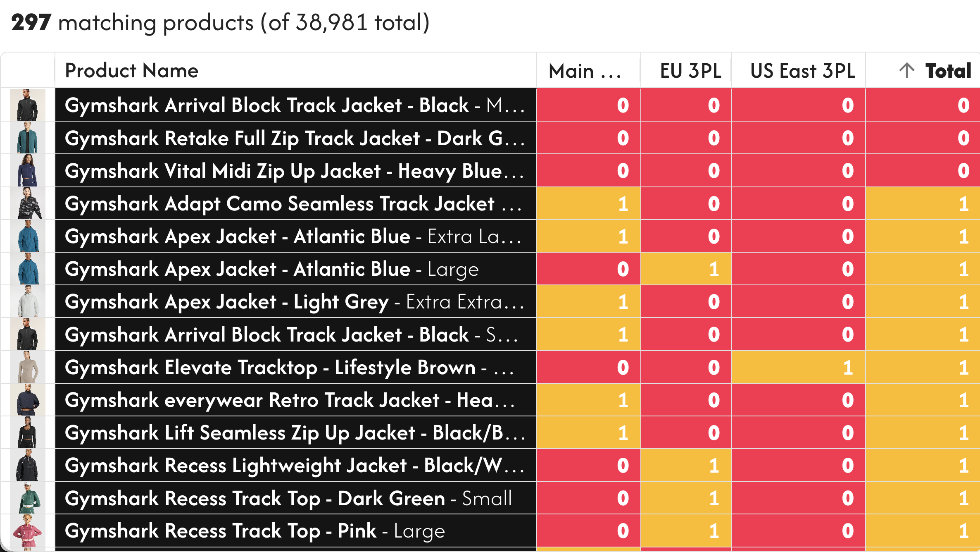This screenshot has height=552, width=980.
Task: Sort by the Product Name column
Action: [132, 71]
